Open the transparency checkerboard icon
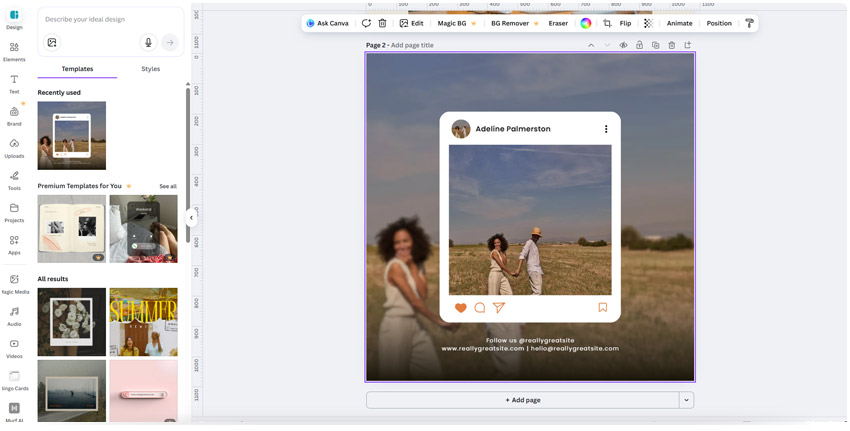 (x=648, y=23)
